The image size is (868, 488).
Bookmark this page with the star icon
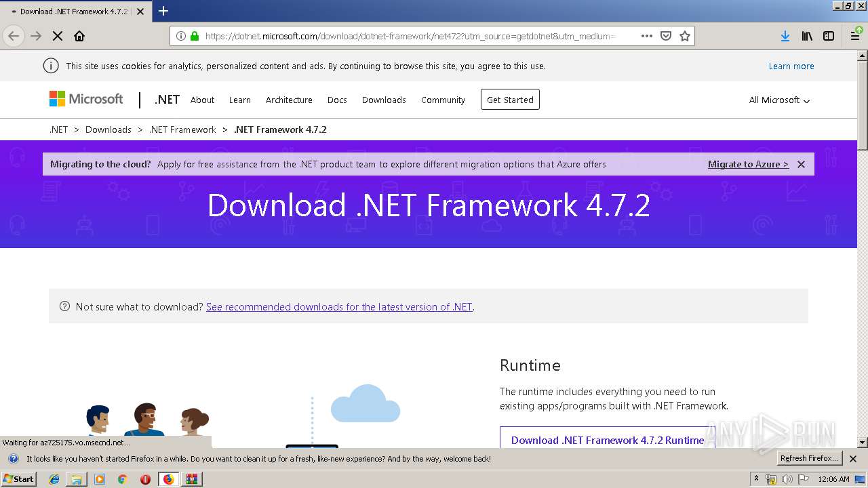tap(685, 36)
